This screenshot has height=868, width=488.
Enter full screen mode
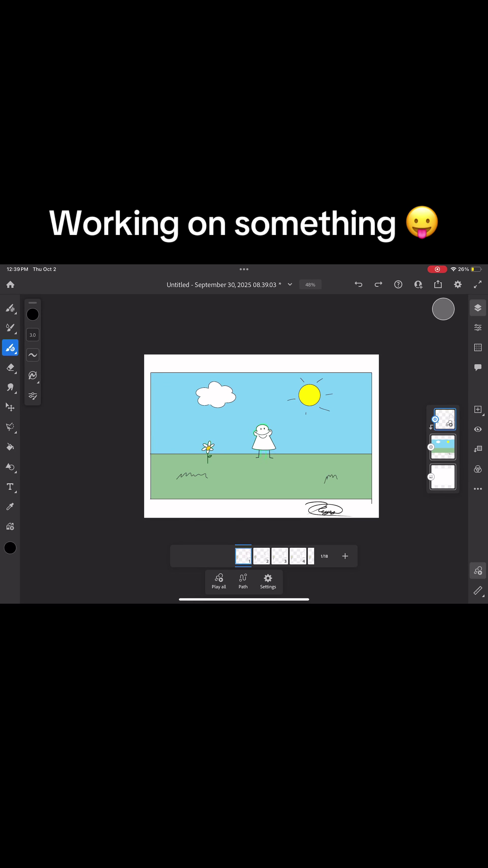(x=478, y=284)
